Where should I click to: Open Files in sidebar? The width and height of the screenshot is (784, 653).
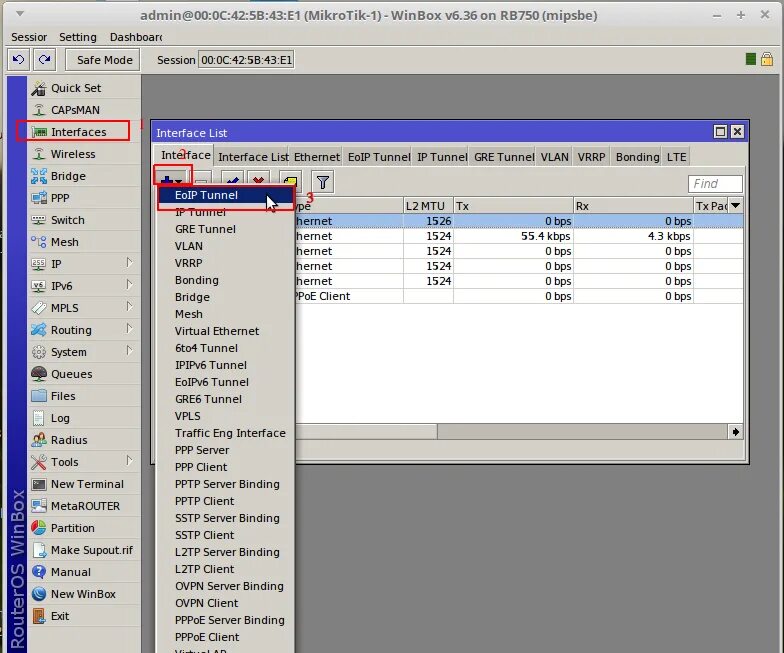tap(84, 396)
